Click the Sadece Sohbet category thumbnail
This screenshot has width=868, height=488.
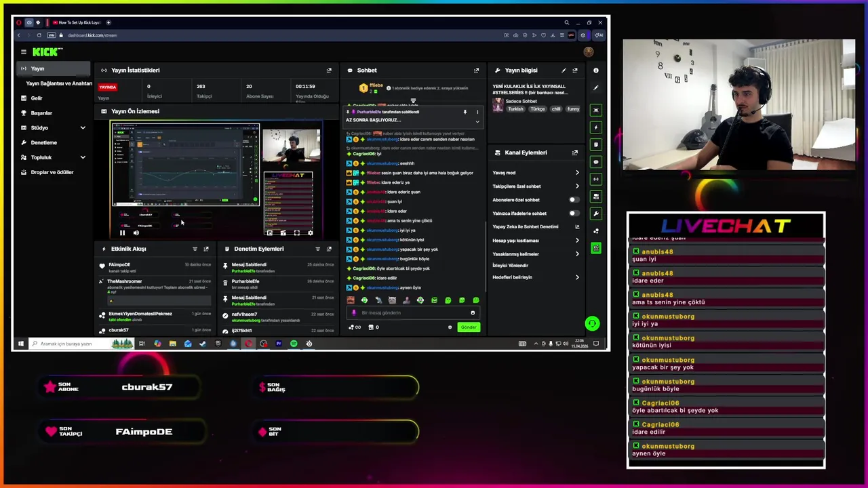click(498, 105)
